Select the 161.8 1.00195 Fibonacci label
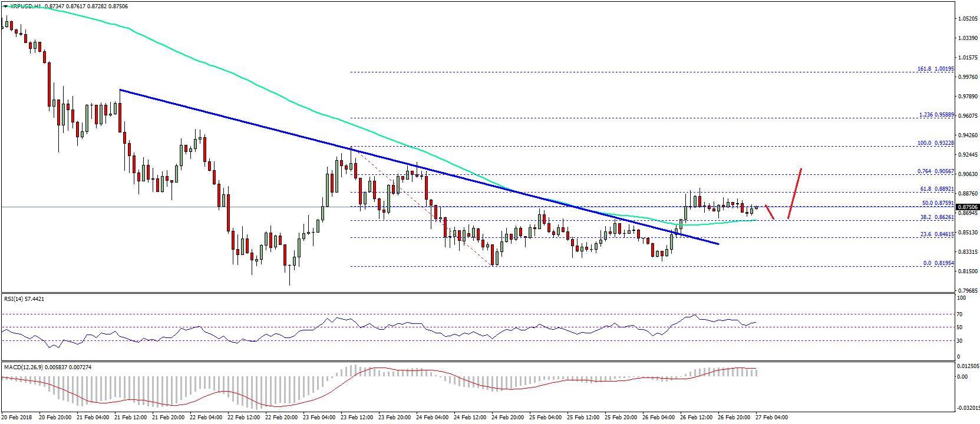Image resolution: width=980 pixels, height=424 pixels. click(x=936, y=69)
